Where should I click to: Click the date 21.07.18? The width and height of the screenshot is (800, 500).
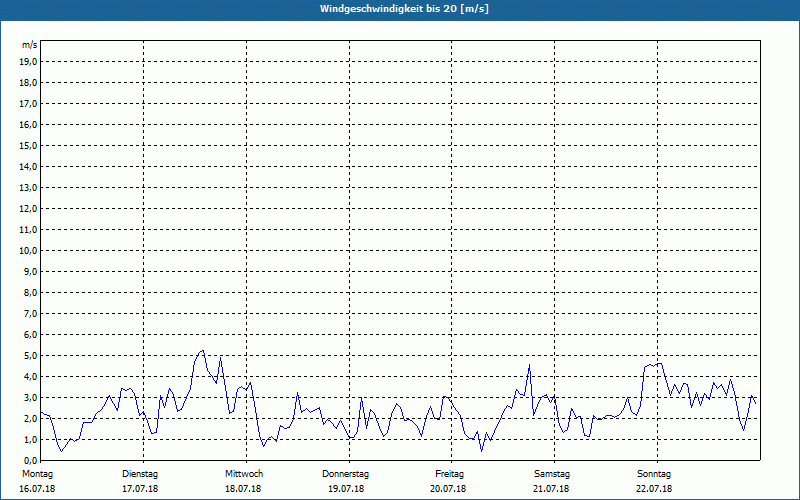pyautogui.click(x=551, y=489)
